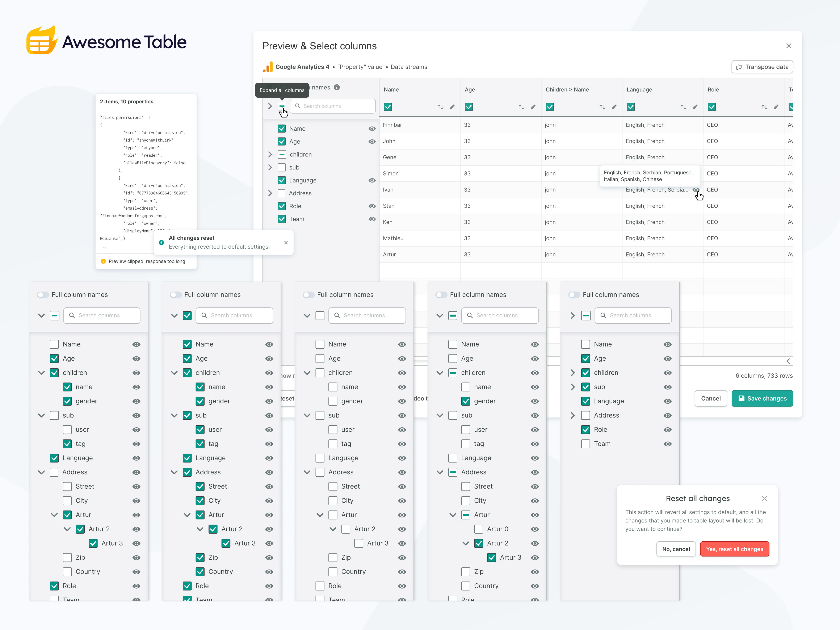Click eye icon next to Role in main list

(x=372, y=206)
